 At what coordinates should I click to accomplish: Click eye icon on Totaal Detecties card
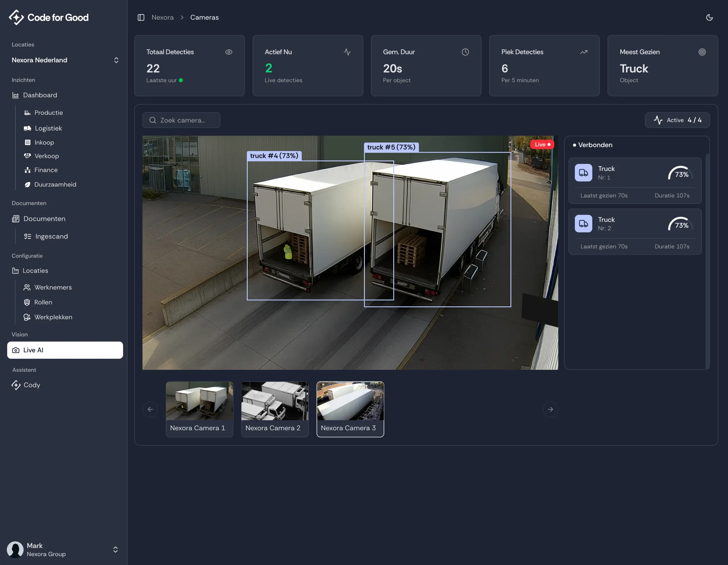point(229,52)
